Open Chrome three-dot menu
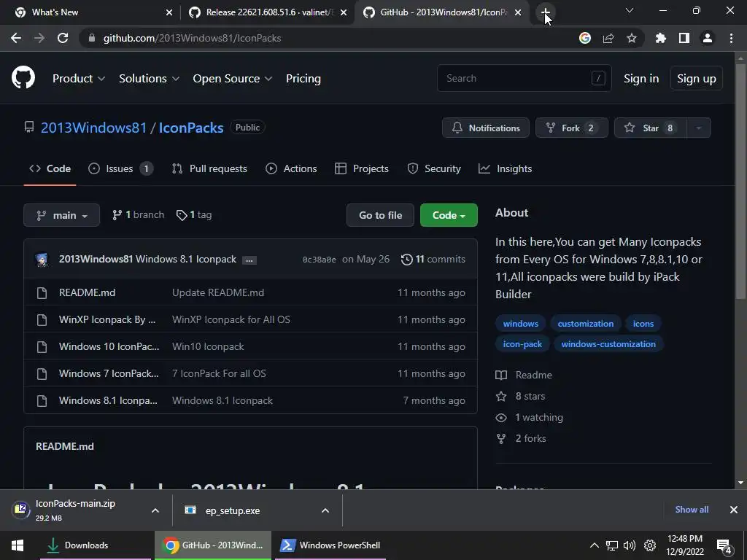The height and width of the screenshot is (560, 747). pyautogui.click(x=731, y=38)
